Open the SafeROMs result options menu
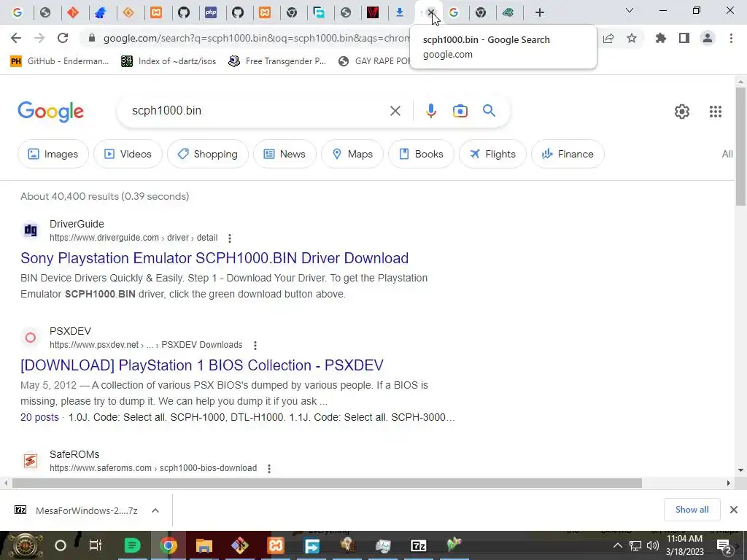 click(269, 469)
